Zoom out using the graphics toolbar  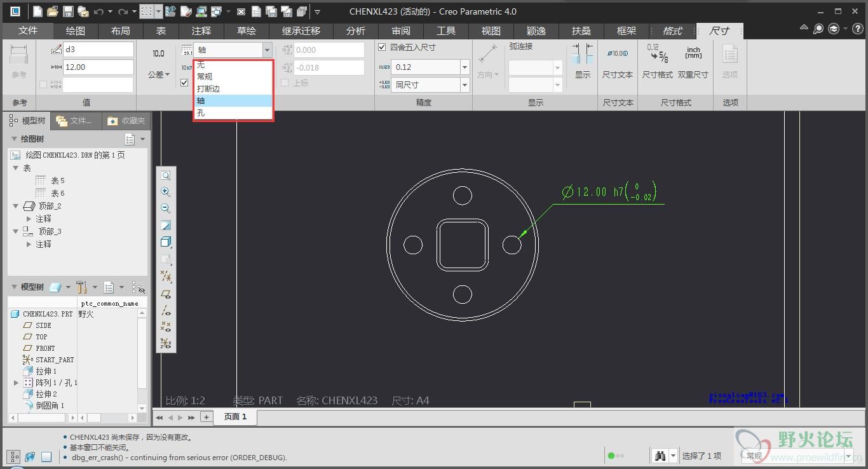point(166,208)
